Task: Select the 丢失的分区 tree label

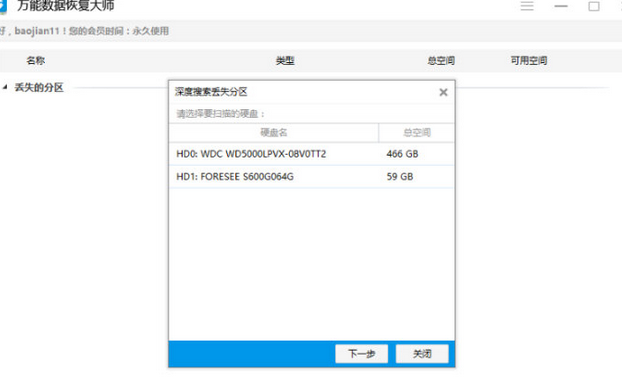Action: [39, 87]
